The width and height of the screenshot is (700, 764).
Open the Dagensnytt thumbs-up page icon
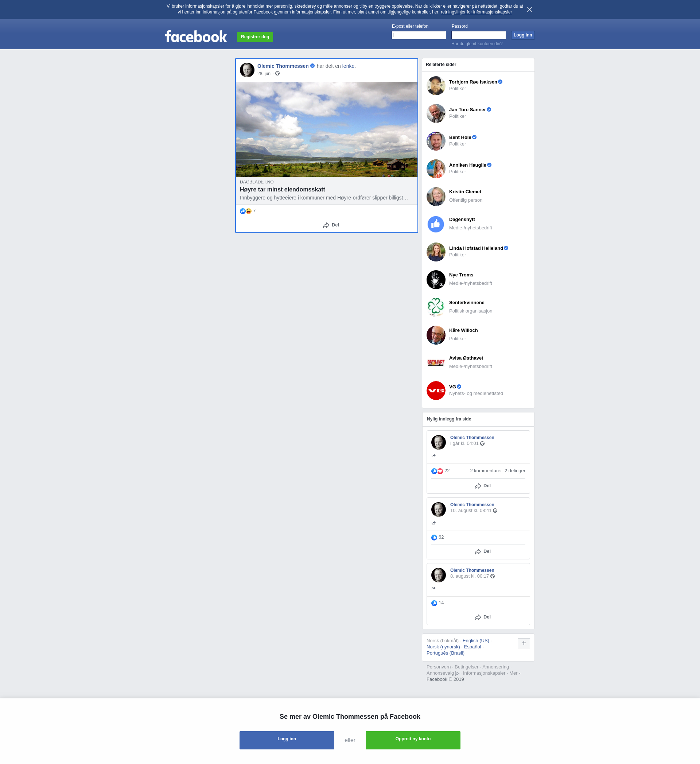tap(436, 224)
